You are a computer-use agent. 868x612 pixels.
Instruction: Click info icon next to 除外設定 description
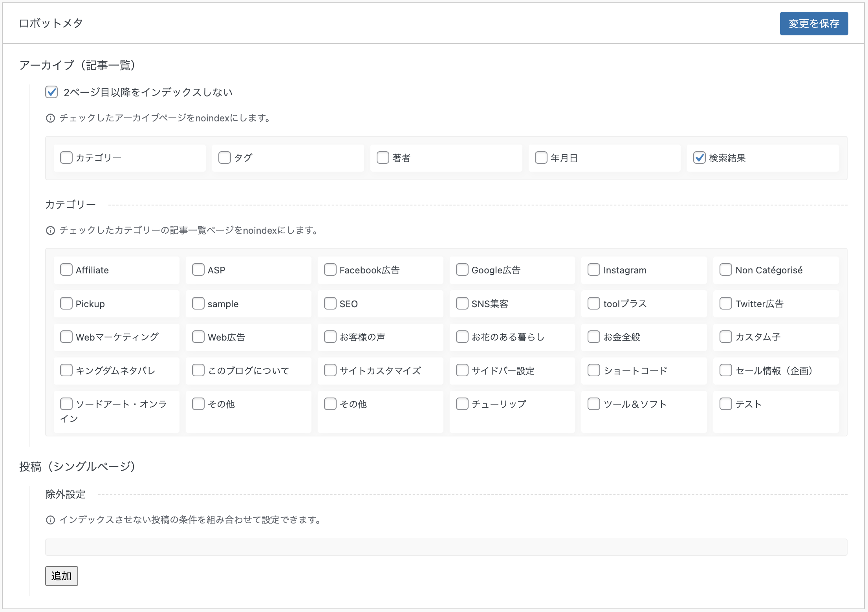pos(50,520)
